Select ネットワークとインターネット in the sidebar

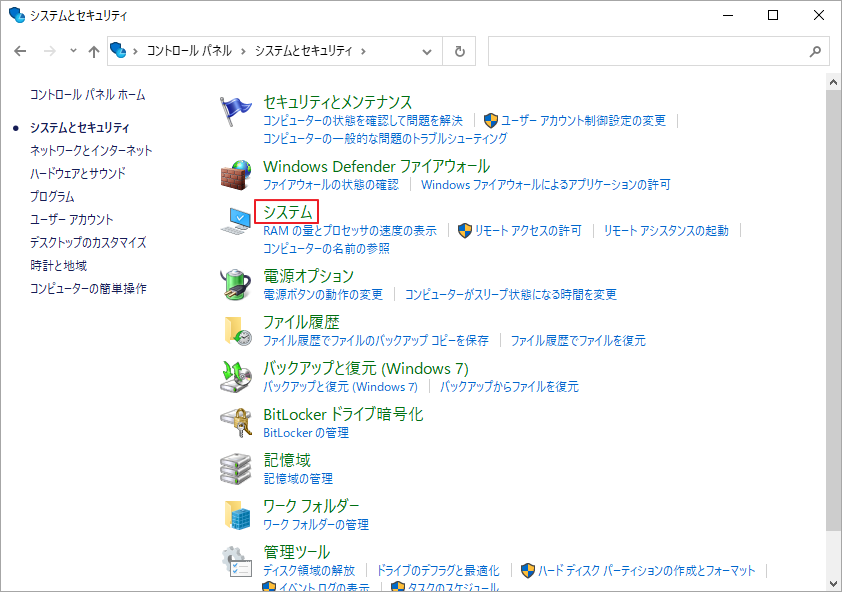click(x=91, y=150)
